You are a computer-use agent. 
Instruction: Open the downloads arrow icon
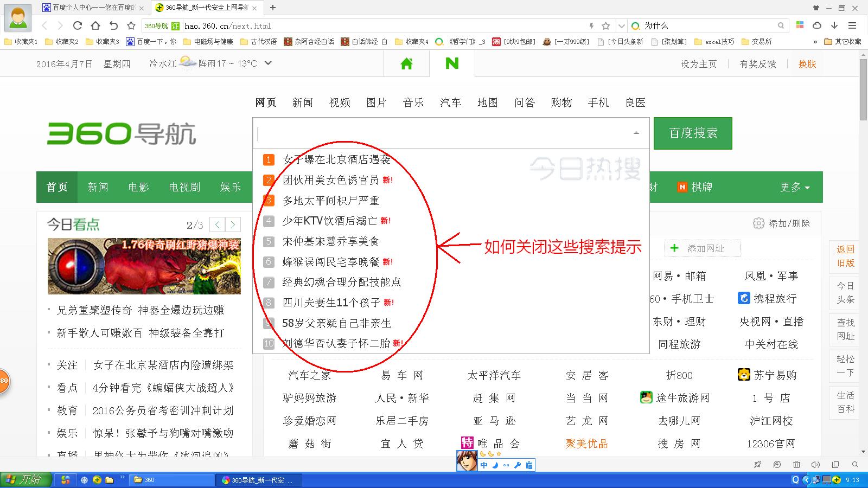[834, 25]
